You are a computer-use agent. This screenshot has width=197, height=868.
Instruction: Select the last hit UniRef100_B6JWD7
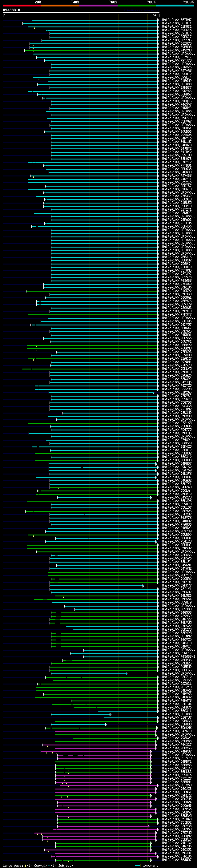[x=177, y=860]
